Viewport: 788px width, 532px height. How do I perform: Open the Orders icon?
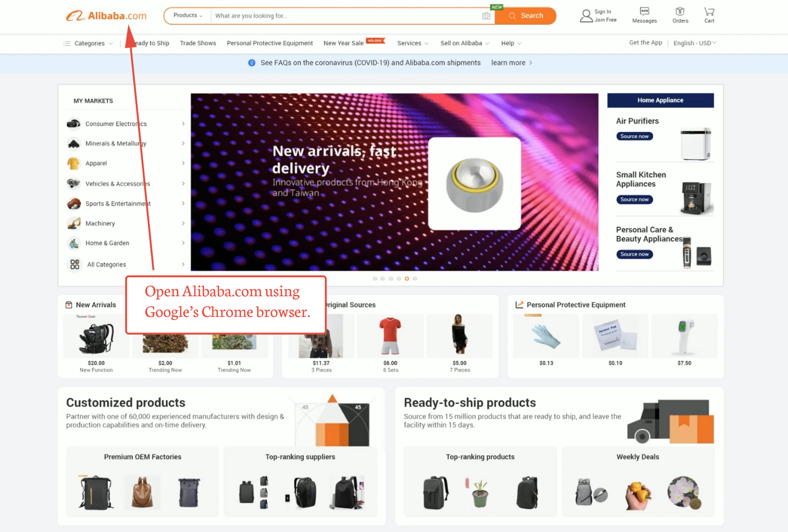pyautogui.click(x=680, y=11)
